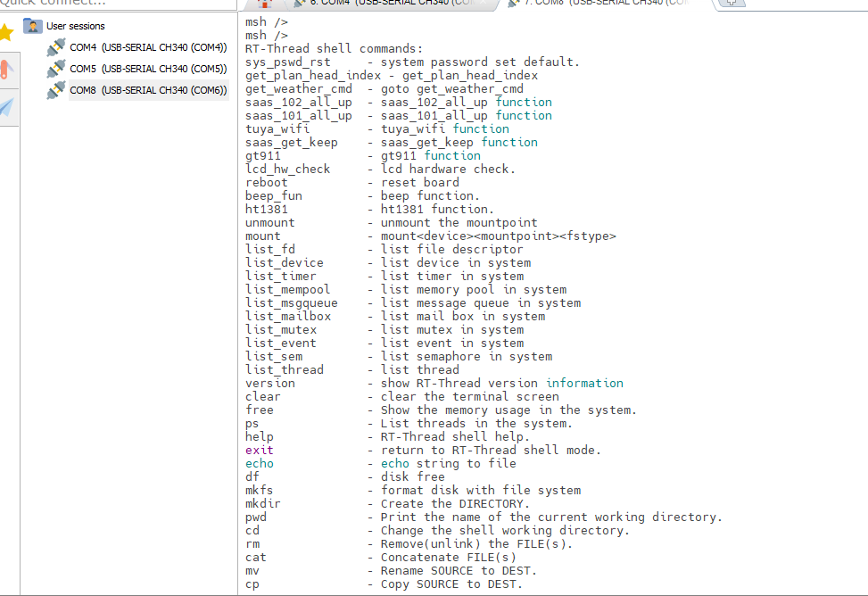Viewport: 868px width, 596px height.
Task: Click the mkfs command name
Action: [259, 490]
